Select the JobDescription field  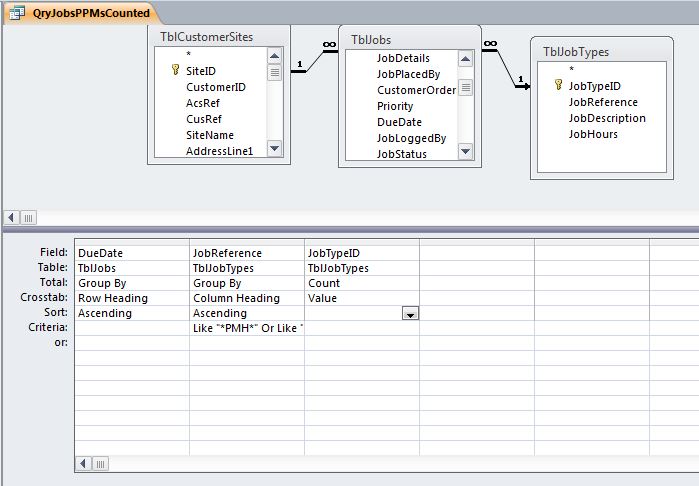pos(607,118)
